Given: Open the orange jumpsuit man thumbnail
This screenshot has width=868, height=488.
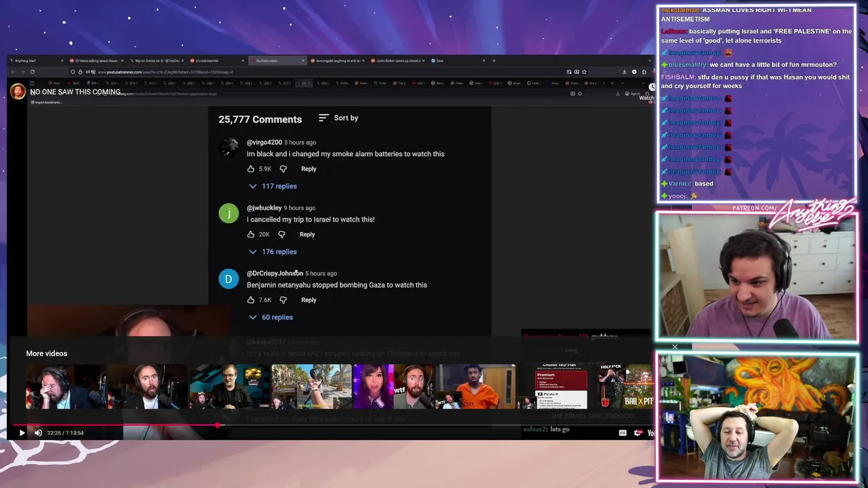Looking at the screenshot, I should (x=475, y=386).
